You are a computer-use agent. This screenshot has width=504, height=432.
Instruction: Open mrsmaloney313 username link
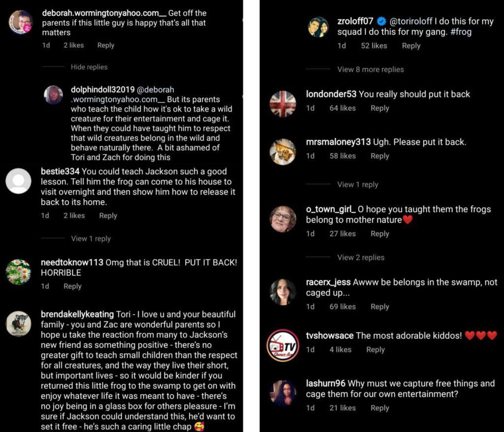pos(338,142)
